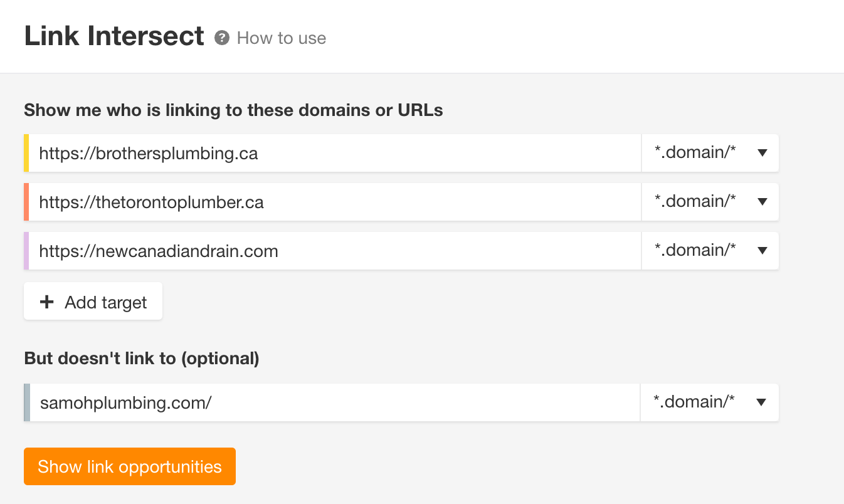Click the dropdown arrow on brothersplumbing.ca row
844x504 pixels.
pos(762,153)
